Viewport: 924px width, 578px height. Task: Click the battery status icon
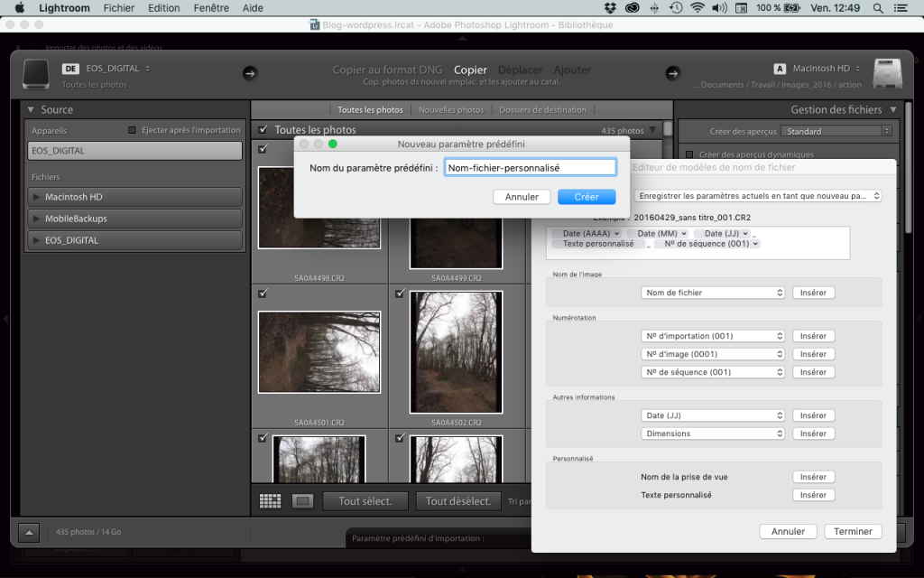click(x=792, y=7)
